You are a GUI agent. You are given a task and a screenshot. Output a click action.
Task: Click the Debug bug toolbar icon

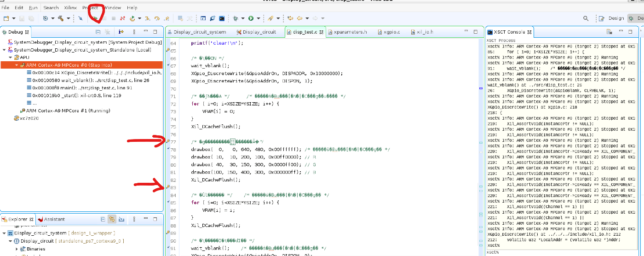point(235,18)
